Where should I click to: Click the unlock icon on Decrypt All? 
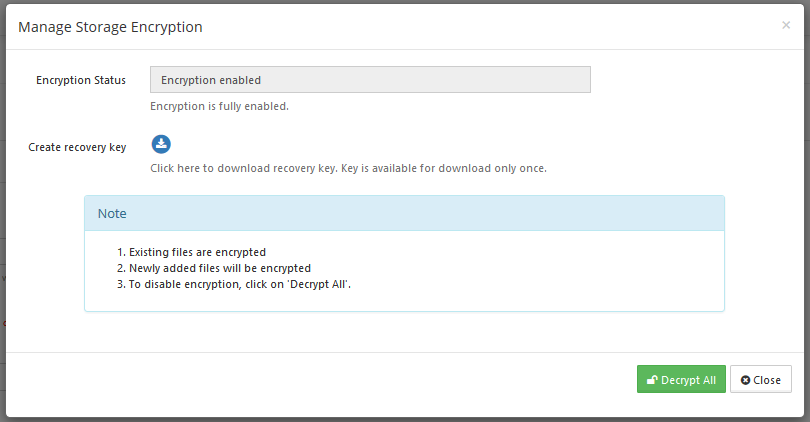[652, 380]
